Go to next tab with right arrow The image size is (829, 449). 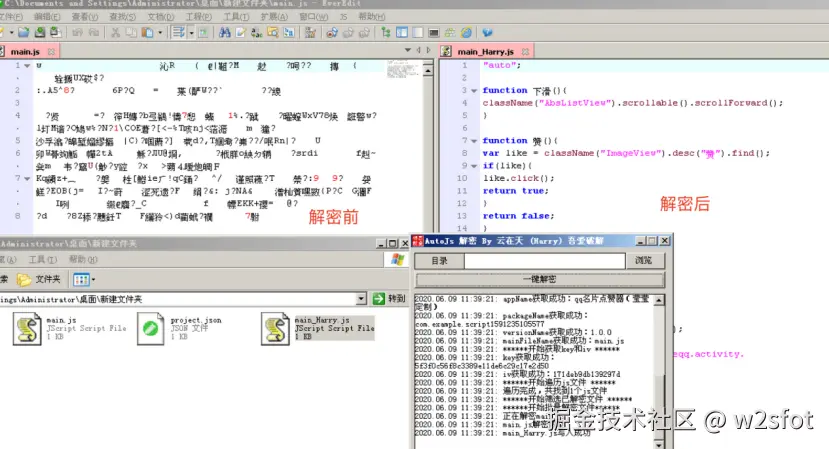pos(428,50)
